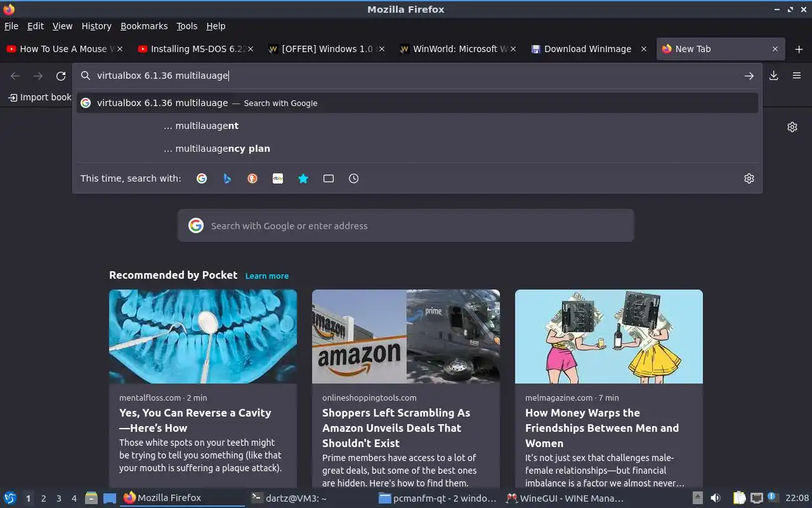812x508 pixels.
Task: Switch to the pcmanfm-qt taskbar window
Action: pyautogui.click(x=438, y=498)
